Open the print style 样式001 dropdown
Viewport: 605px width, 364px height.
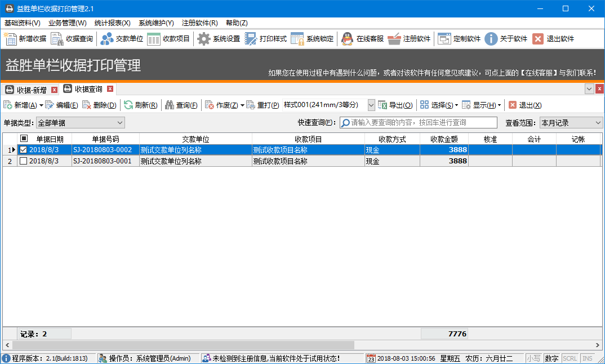pos(371,105)
